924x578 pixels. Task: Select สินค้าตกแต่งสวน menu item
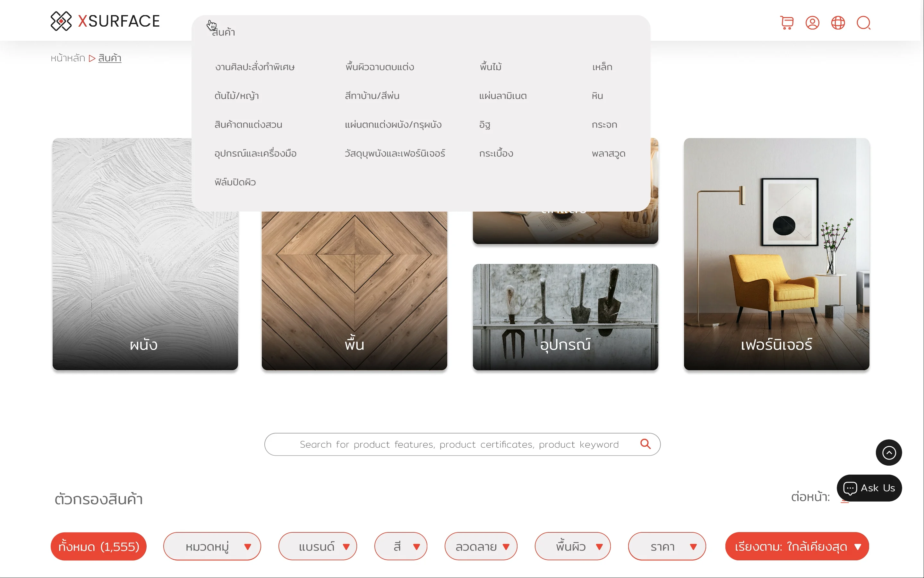click(248, 125)
